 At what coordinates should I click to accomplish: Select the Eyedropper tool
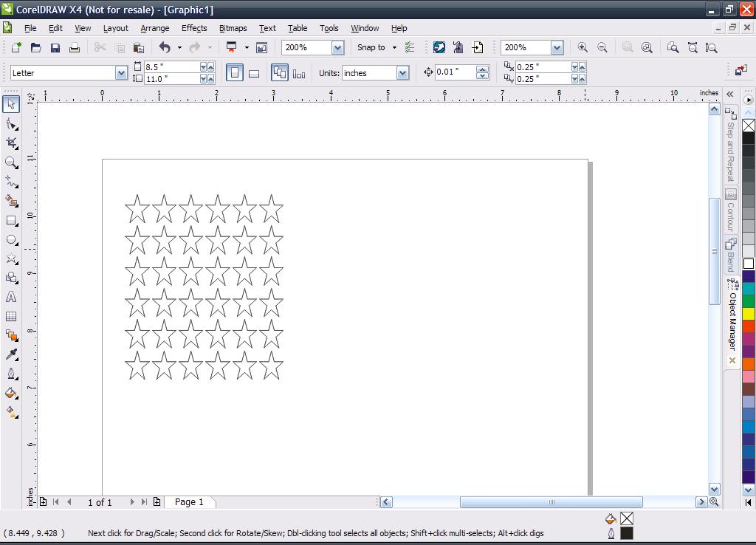11,354
